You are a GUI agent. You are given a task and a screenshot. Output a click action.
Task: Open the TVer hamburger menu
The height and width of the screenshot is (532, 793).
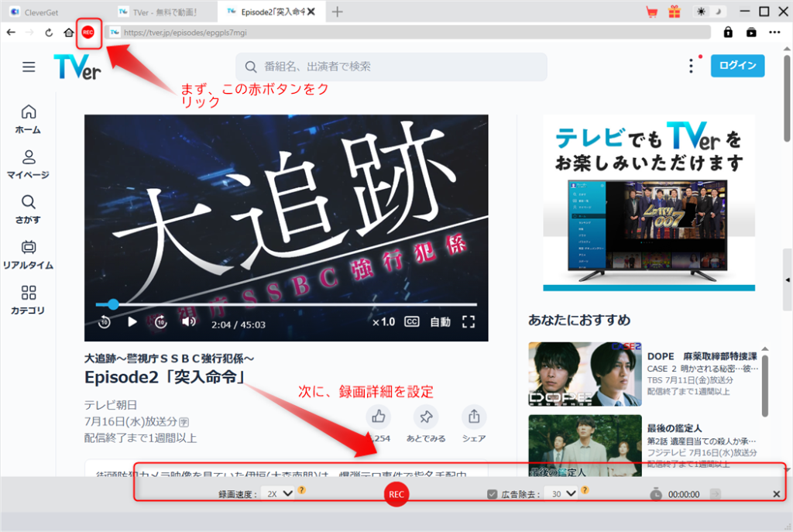click(29, 67)
